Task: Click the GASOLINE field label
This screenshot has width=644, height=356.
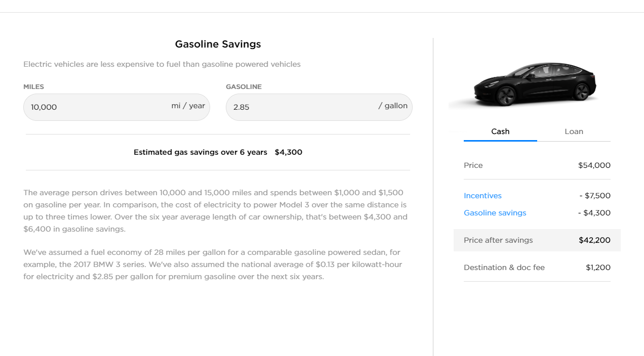Action: pos(244,87)
